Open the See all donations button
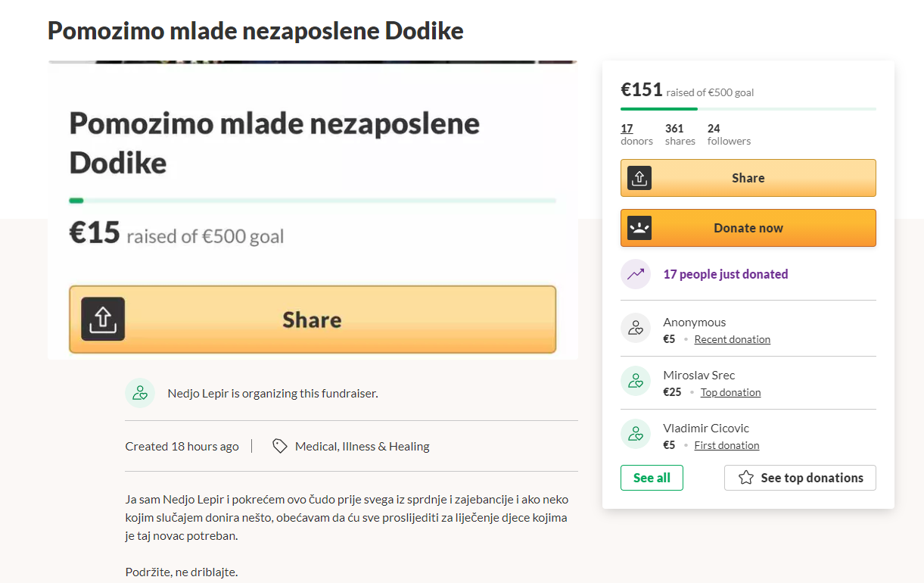 click(x=652, y=478)
